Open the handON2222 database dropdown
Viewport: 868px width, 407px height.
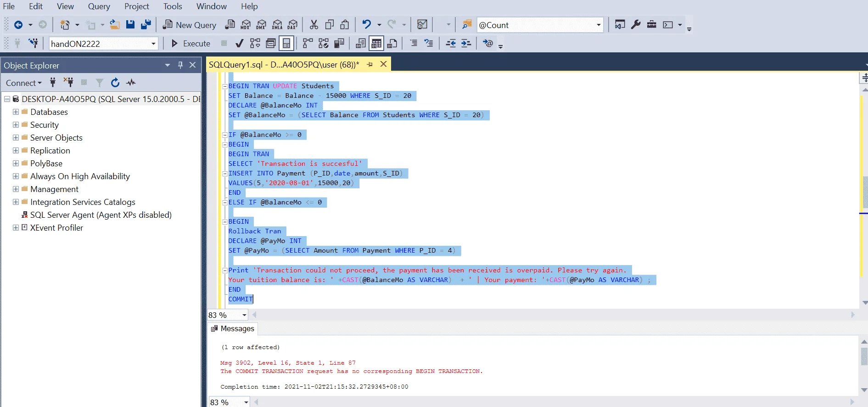point(153,44)
